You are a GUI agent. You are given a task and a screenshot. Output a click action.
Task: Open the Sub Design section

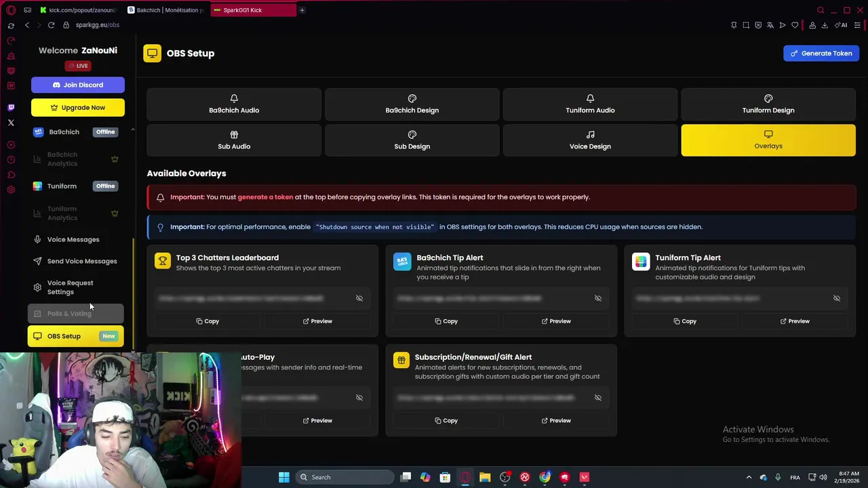412,140
